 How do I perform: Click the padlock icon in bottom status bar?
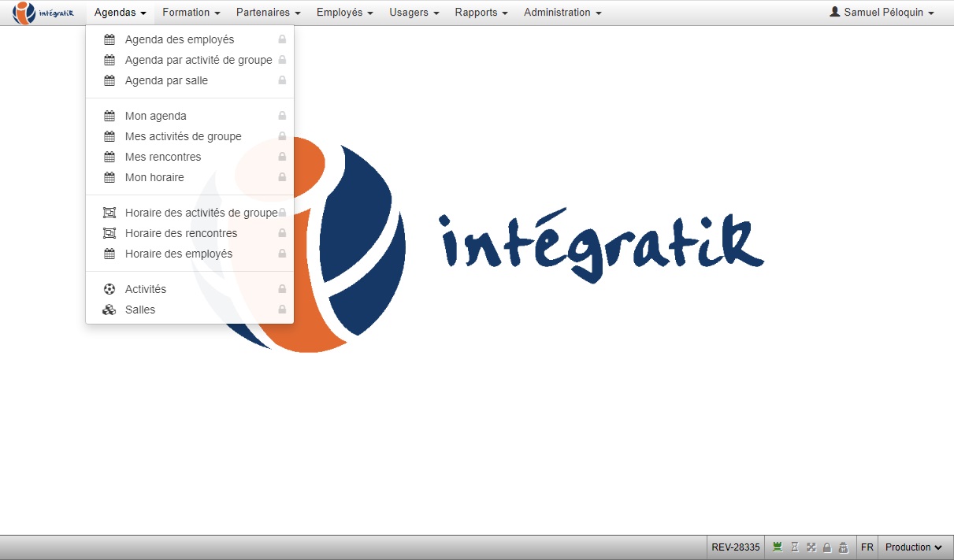tap(827, 547)
